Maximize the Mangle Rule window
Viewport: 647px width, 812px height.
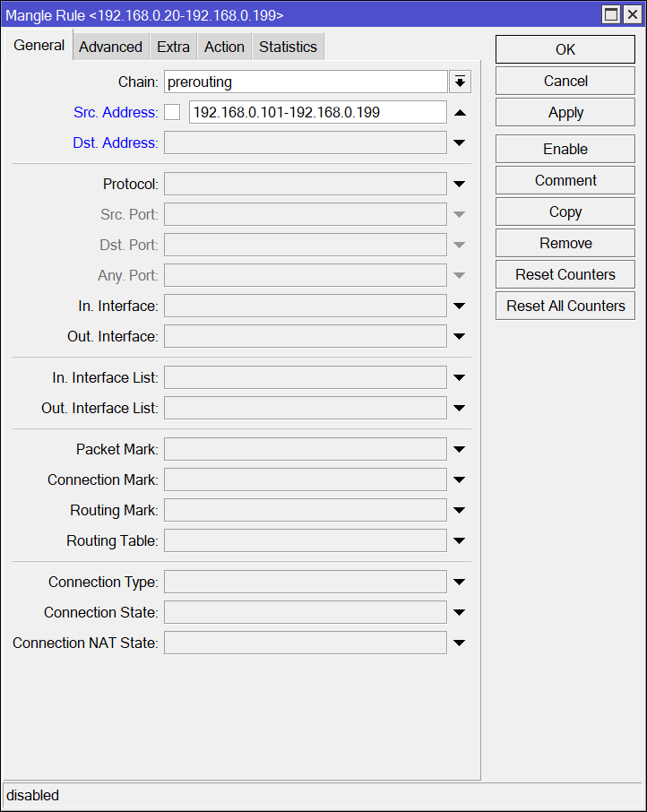[x=611, y=14]
